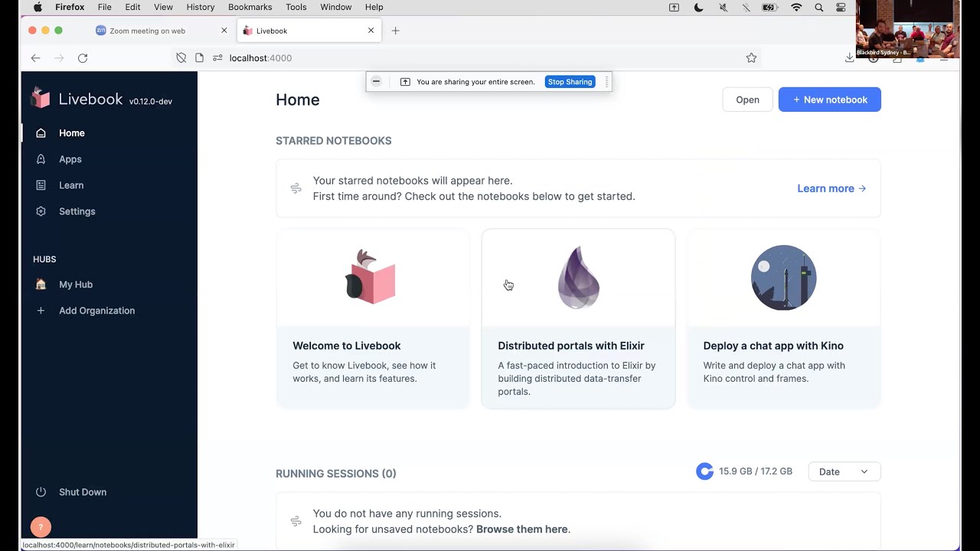Select the My Hub house emoji icon

pos(41,285)
